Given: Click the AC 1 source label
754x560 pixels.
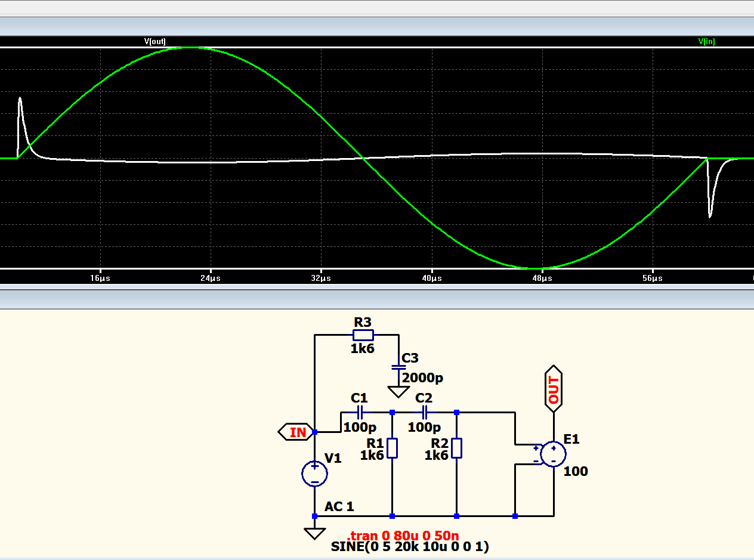Looking at the screenshot, I should [339, 507].
